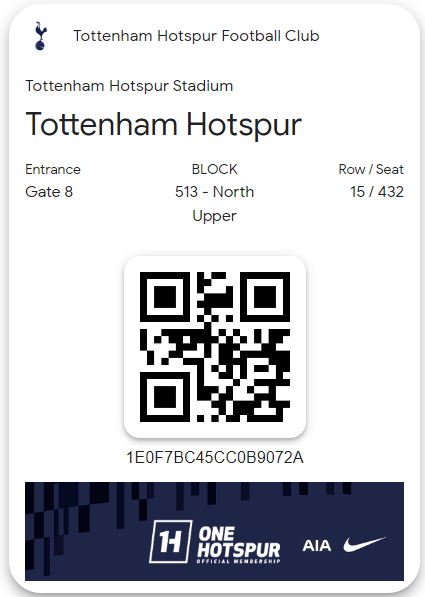Click the Entrance label

click(53, 169)
